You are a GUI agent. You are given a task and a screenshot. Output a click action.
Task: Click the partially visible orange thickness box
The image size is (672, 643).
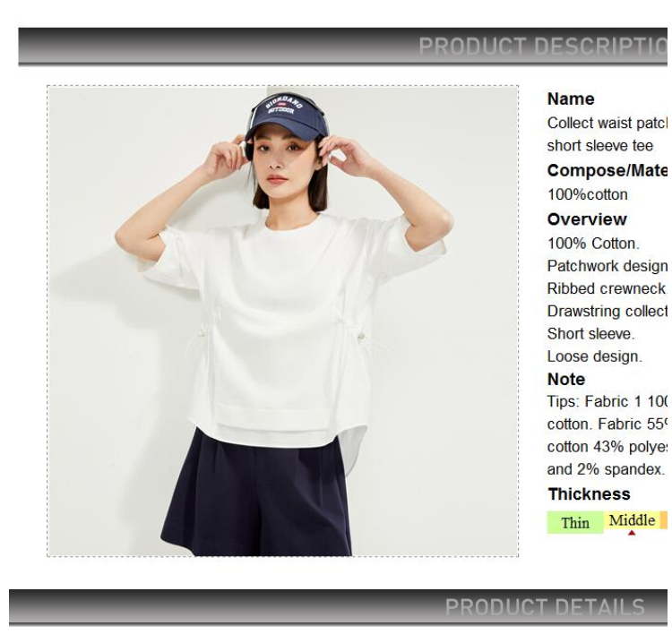(x=664, y=520)
